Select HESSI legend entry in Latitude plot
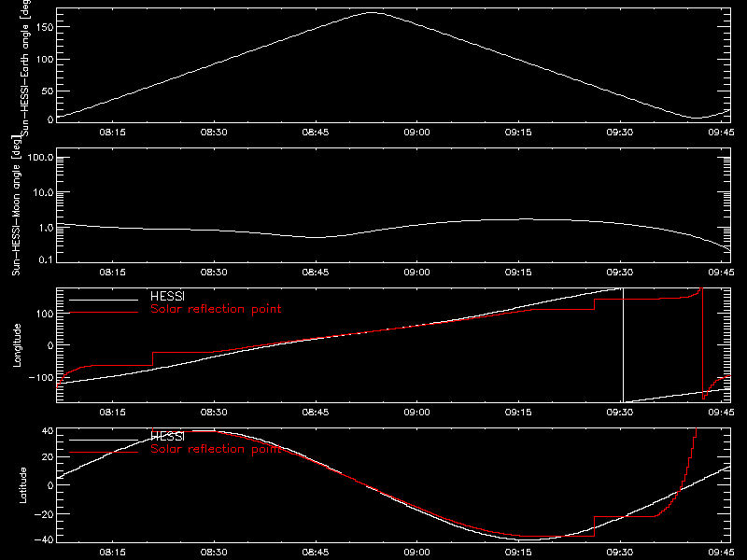 click(167, 436)
